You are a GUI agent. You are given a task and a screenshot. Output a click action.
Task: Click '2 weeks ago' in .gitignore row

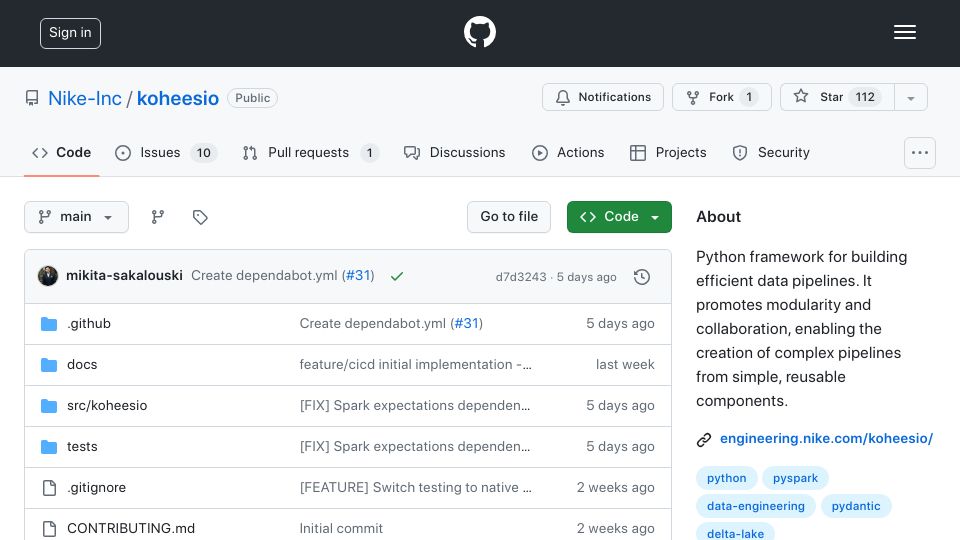[615, 487]
